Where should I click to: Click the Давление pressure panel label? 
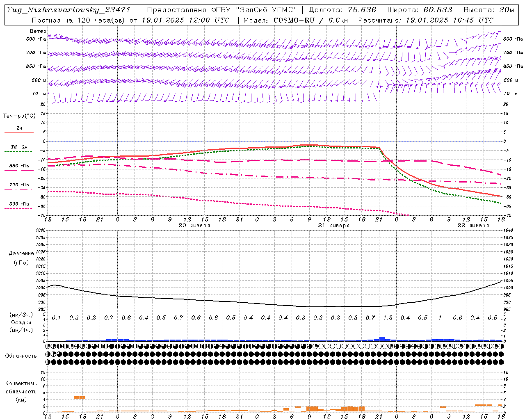tap(21, 253)
